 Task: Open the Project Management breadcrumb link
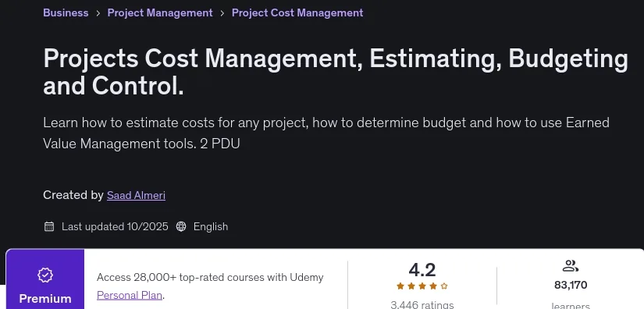coord(160,12)
